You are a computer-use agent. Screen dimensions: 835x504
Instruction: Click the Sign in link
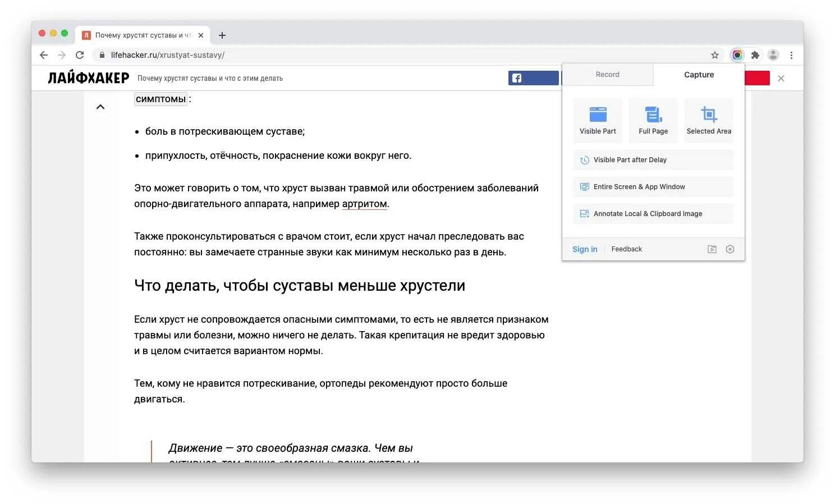pos(585,249)
